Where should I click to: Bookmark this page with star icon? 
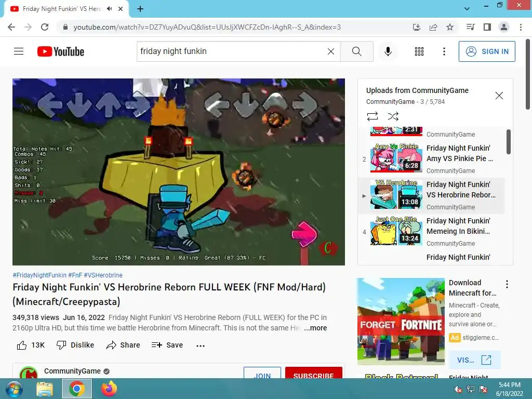(450, 27)
